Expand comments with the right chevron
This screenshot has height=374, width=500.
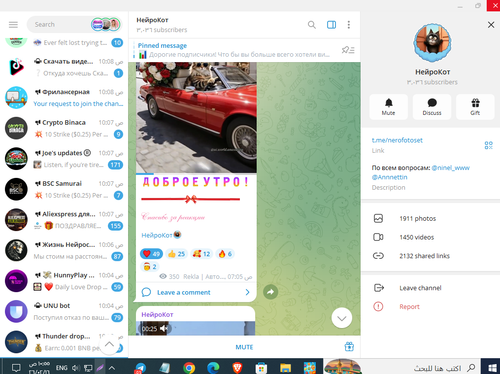(247, 292)
